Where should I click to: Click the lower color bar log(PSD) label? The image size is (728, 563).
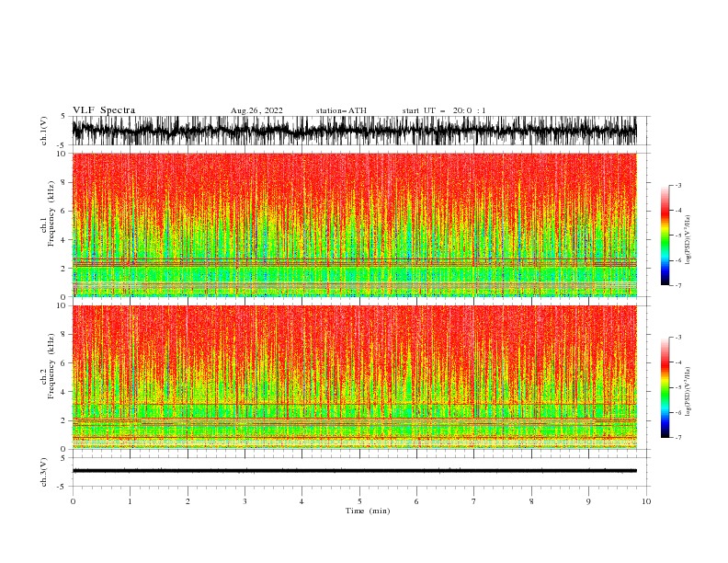coord(688,392)
